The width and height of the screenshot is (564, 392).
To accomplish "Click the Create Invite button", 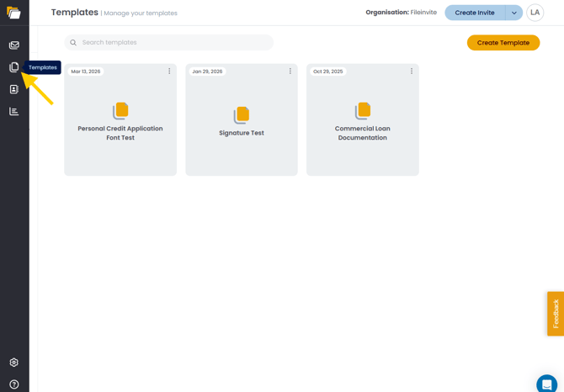I will pos(475,13).
